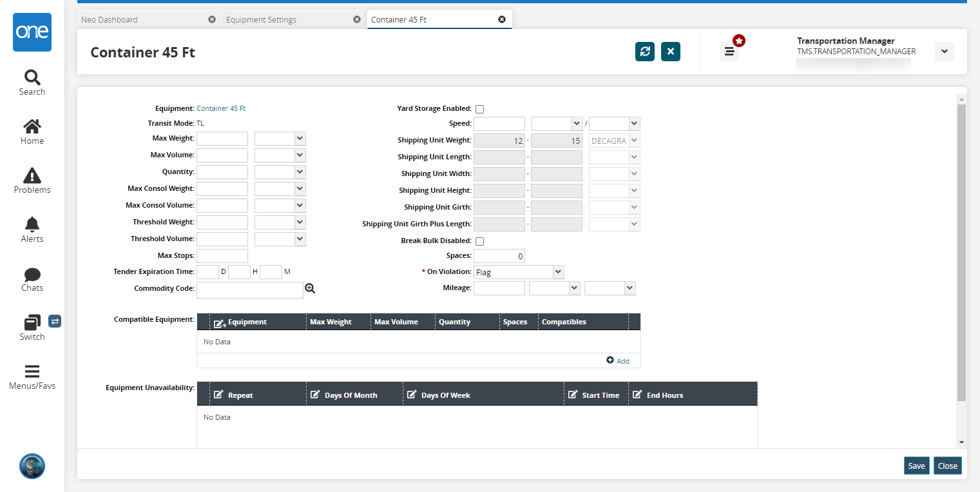Open Problems warning triangle icon
980x492 pixels.
32,175
